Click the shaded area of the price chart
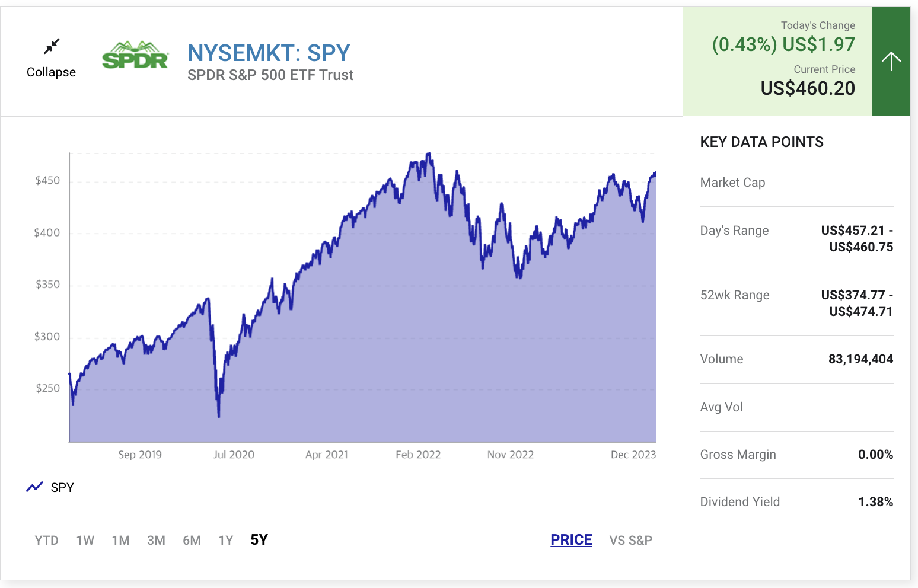 [x=356, y=385]
